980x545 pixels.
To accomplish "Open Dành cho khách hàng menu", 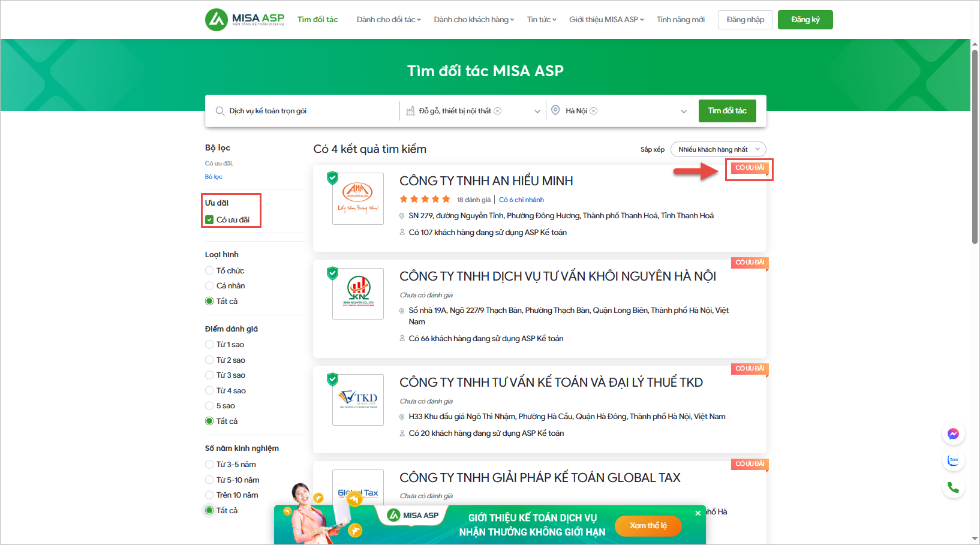I will tap(474, 20).
